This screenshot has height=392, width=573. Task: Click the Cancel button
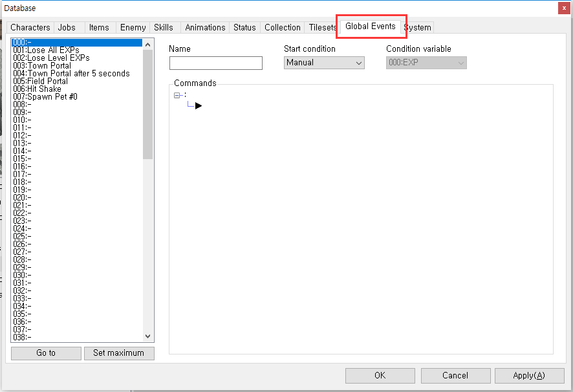coord(455,375)
